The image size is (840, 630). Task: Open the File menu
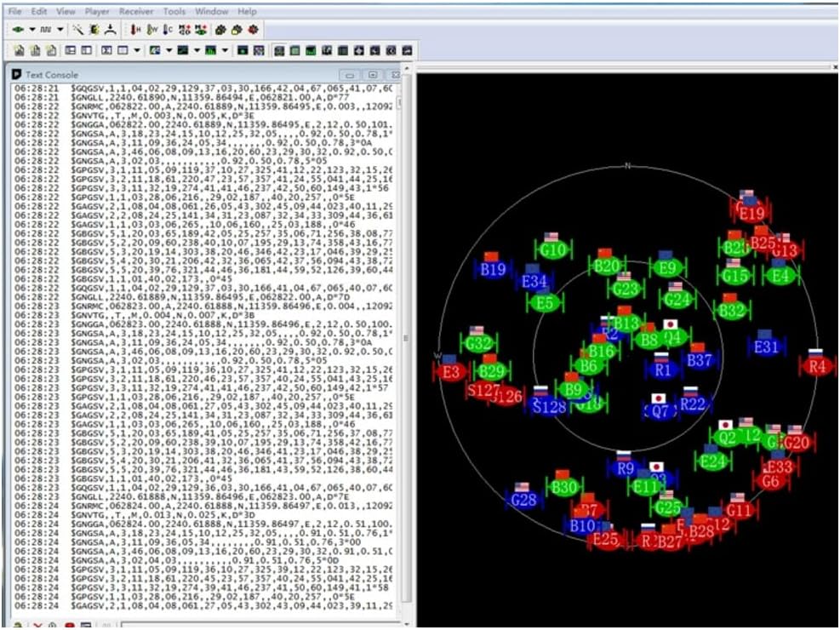(x=14, y=11)
